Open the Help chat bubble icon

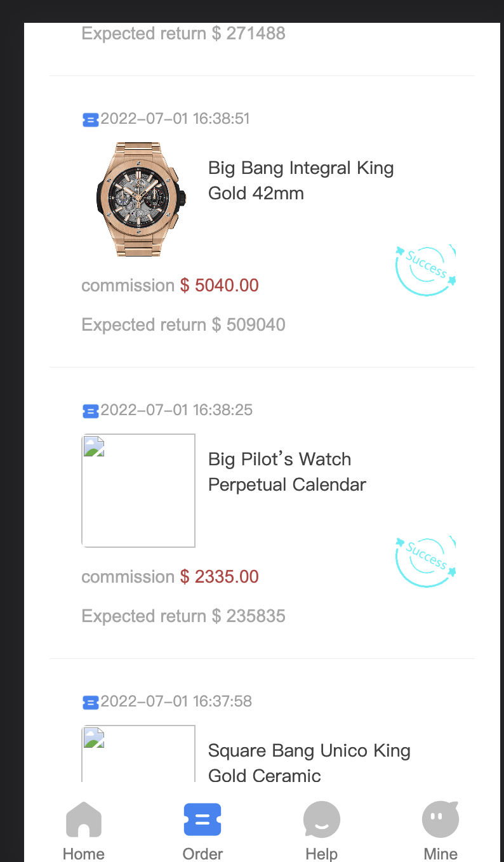coord(321,819)
